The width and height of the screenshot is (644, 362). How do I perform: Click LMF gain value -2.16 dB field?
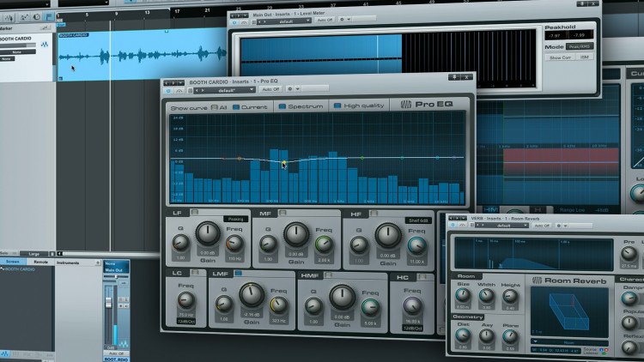pyautogui.click(x=252, y=314)
